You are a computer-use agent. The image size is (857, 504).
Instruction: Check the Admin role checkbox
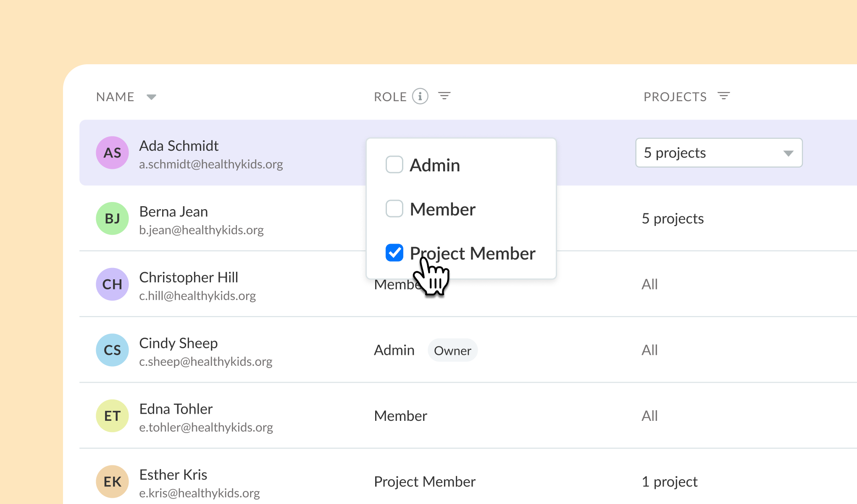[x=394, y=165]
